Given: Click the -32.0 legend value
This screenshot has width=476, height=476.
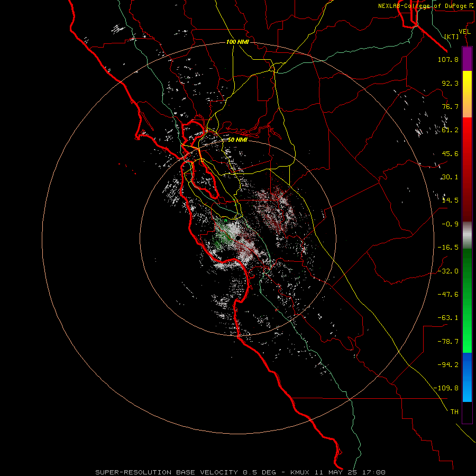Looking at the screenshot, I should (448, 271).
